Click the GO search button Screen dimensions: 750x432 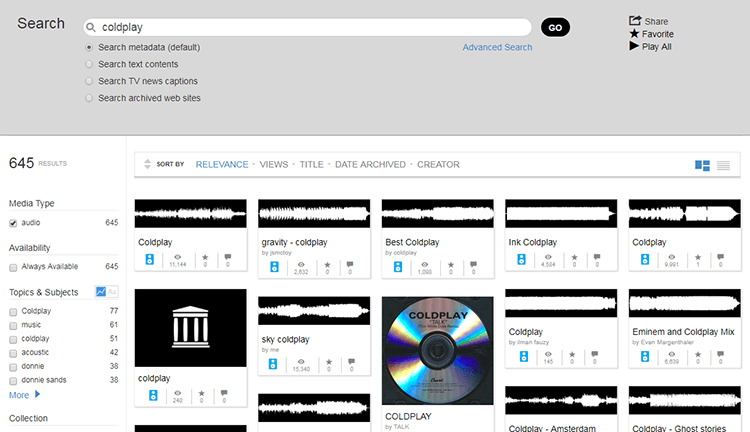coord(555,27)
